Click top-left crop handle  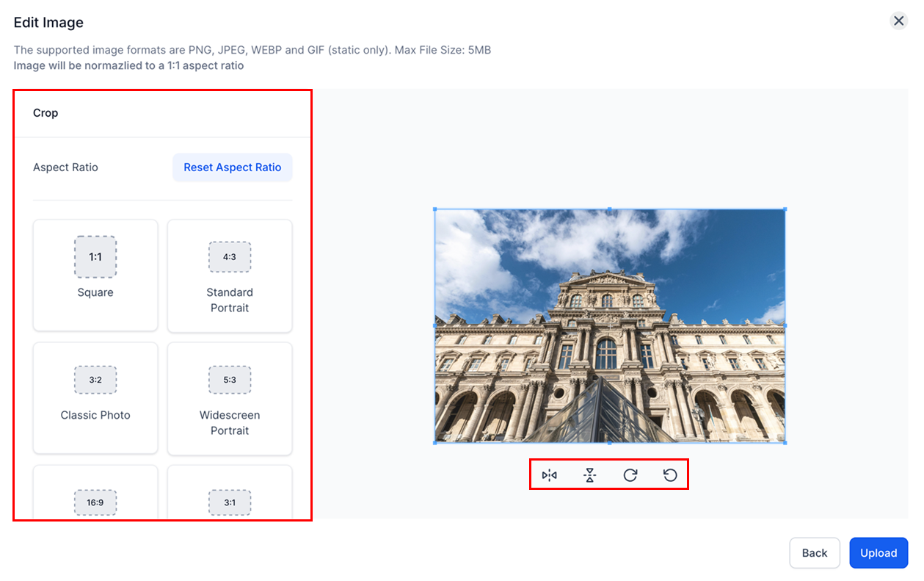coord(435,209)
